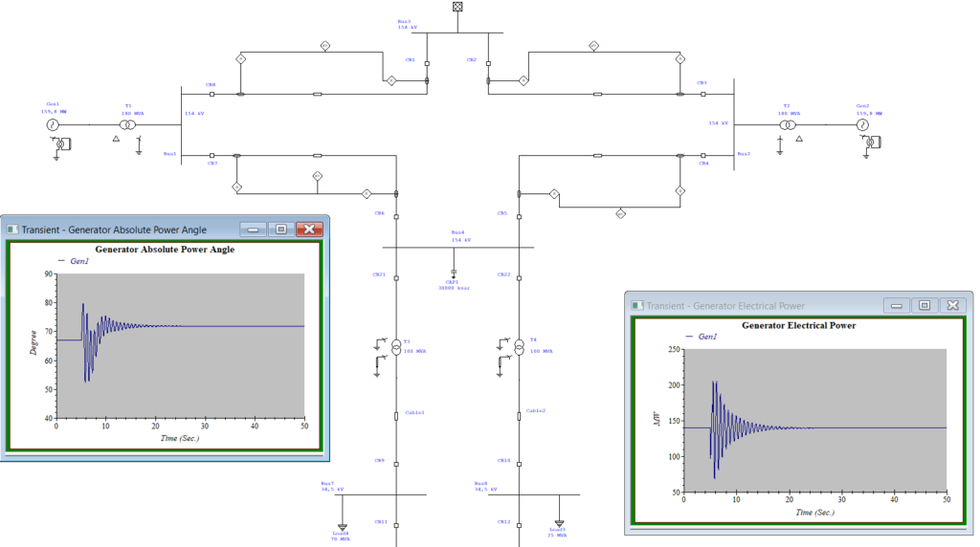
Task: Select transformer T1 symbol
Action: [x=127, y=125]
